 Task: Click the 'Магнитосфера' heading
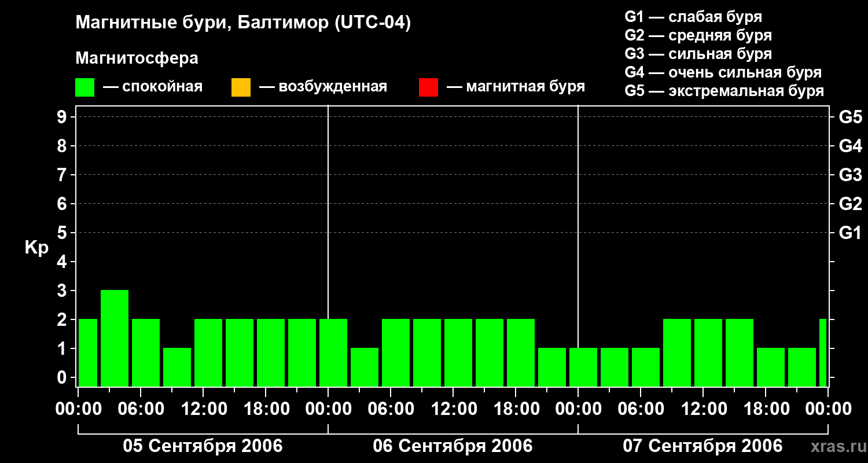pos(137,58)
